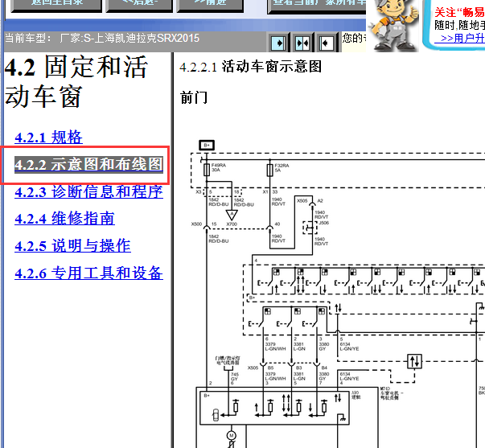
Task: Click the red 关注“畅易 banner text
Action: tap(459, 12)
